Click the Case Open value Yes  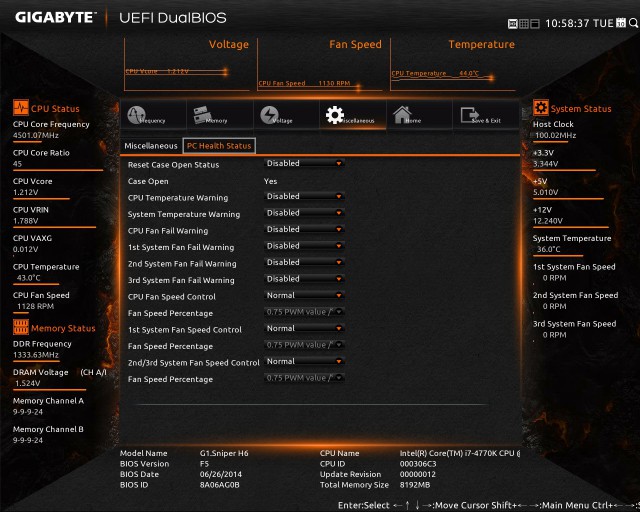(270, 181)
